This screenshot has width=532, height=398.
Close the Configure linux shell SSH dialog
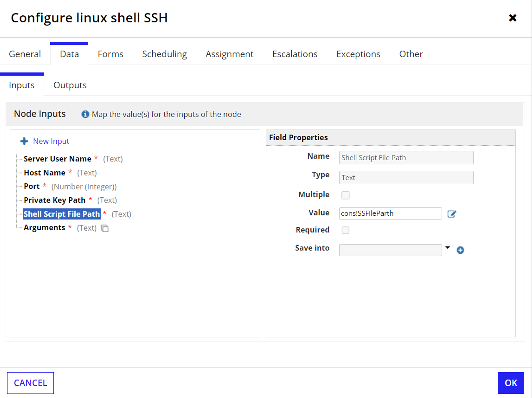pyautogui.click(x=512, y=18)
